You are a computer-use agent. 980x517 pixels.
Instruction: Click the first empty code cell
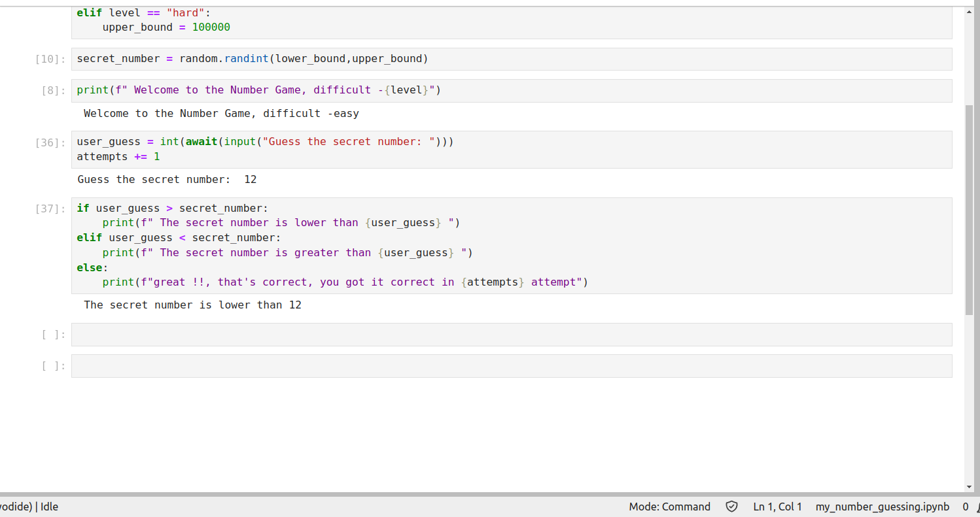tap(510, 335)
